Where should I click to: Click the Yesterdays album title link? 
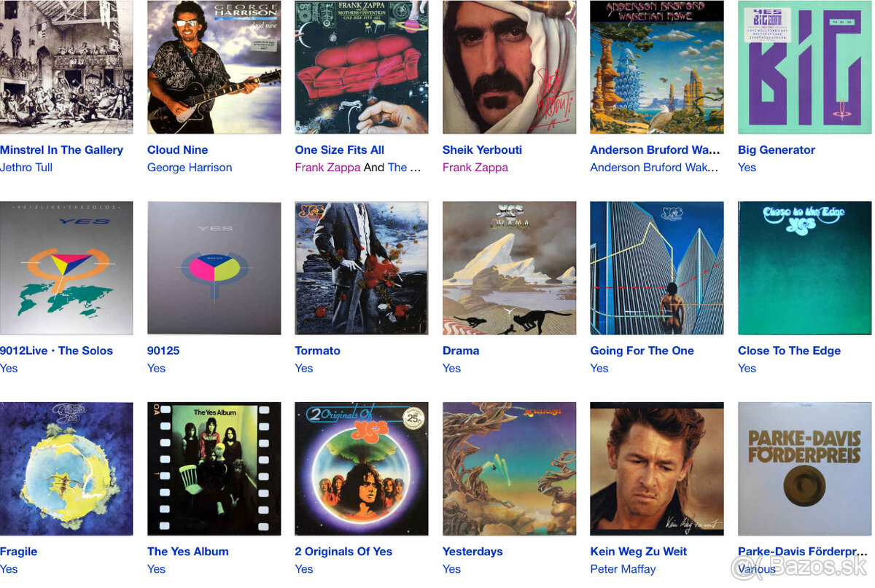click(x=472, y=552)
